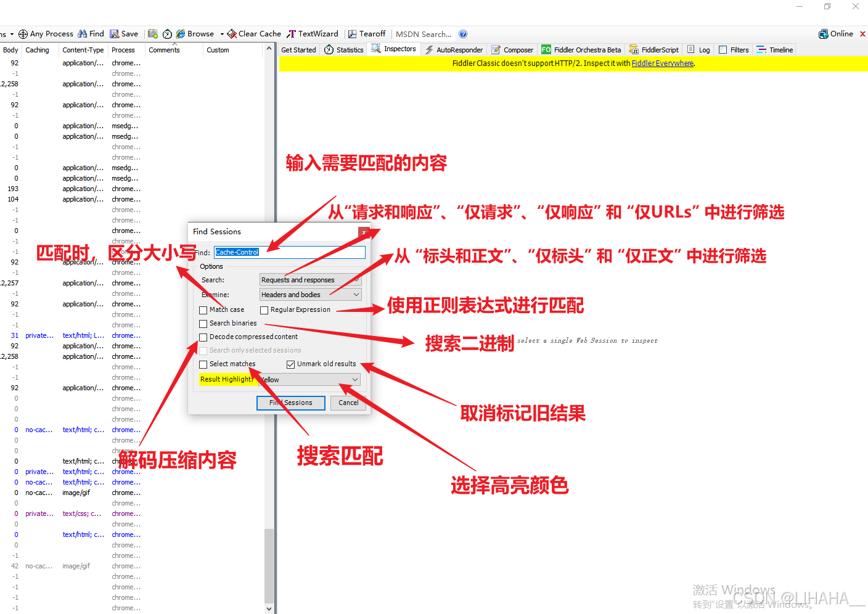Viewport: 868px width, 614px height.
Task: Open dropdown arrow left of Any Process
Action: (12, 35)
